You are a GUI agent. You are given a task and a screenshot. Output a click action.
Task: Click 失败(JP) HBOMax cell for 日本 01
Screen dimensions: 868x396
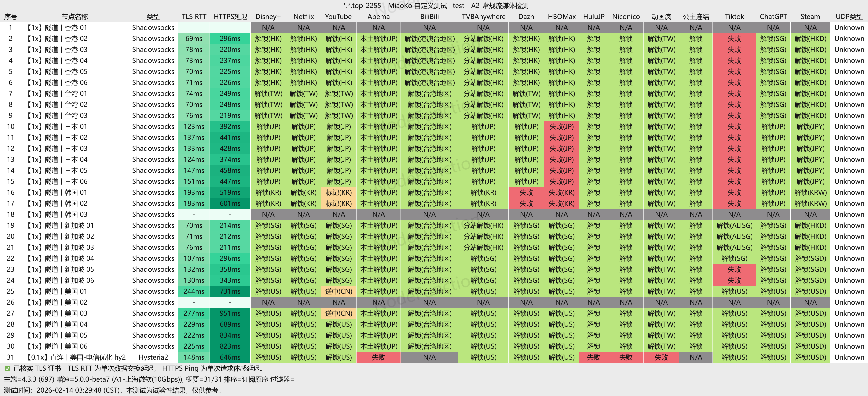click(561, 127)
